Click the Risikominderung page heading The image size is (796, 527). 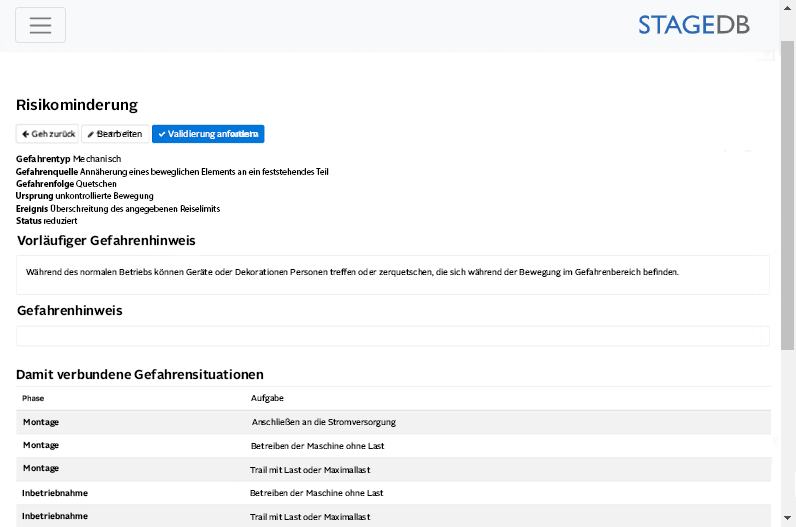(x=77, y=105)
